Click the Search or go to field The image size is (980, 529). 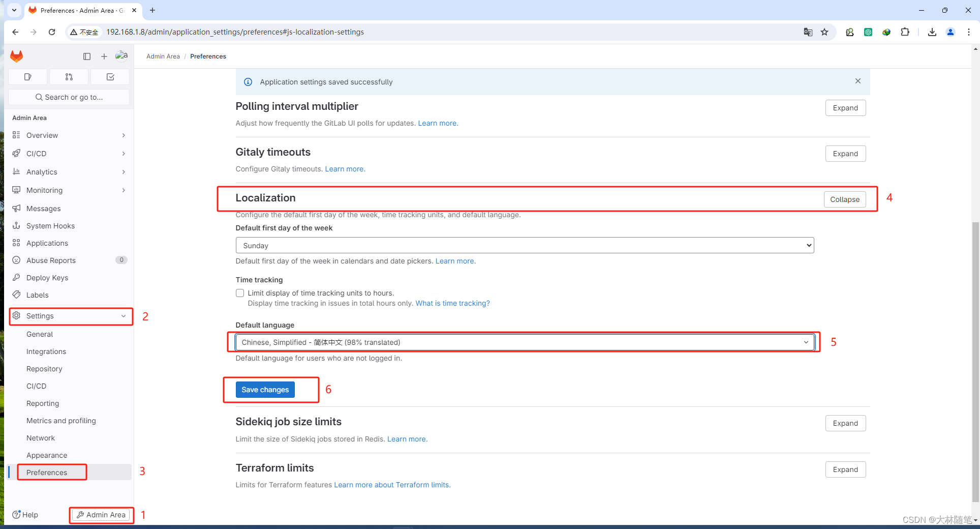69,97
